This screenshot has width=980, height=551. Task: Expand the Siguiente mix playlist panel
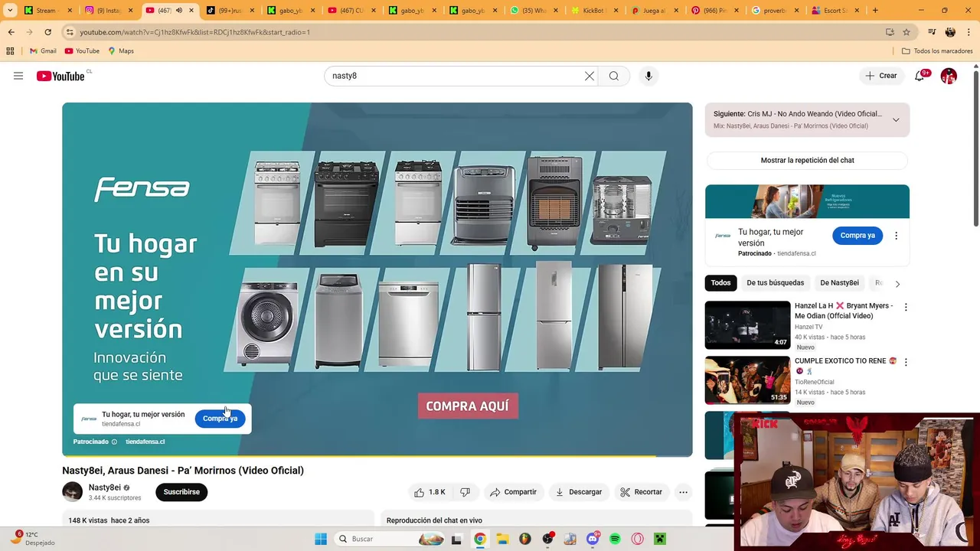(x=896, y=119)
